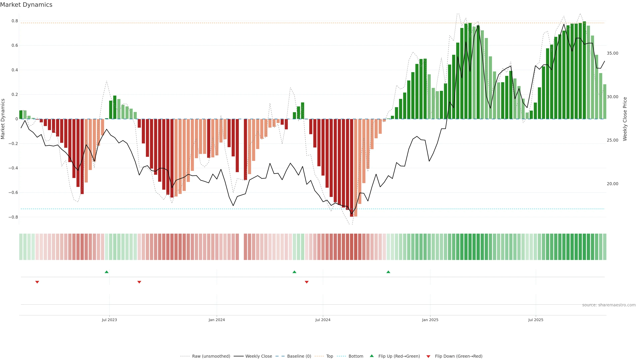This screenshot has width=644, height=362.
Task: Click the Weekly Close Price axis title
Action: (625, 119)
